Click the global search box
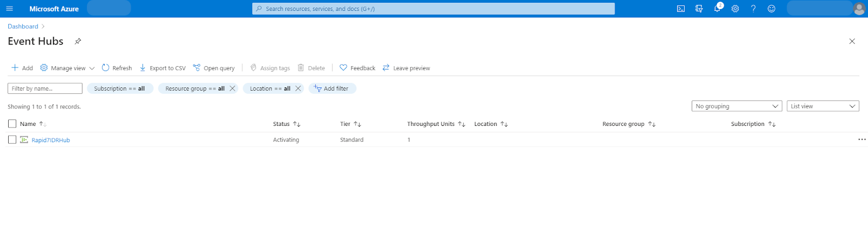The width and height of the screenshot is (868, 241). tap(433, 9)
